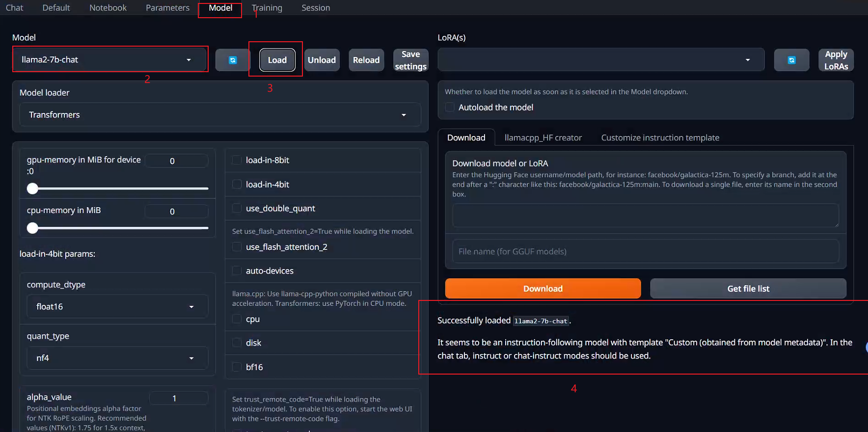Click the Load model button
The height and width of the screenshot is (432, 868).
pyautogui.click(x=277, y=60)
